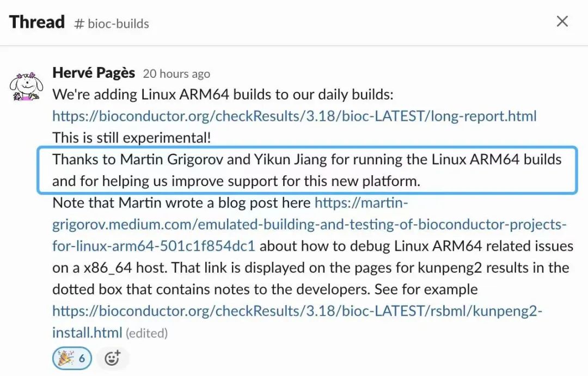The width and height of the screenshot is (588, 376).
Task: Open Hervé Pagès's profile from name
Action: 94,73
